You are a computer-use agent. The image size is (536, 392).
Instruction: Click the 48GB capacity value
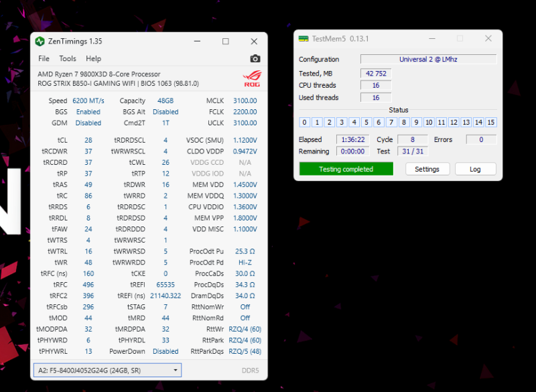[x=165, y=101]
